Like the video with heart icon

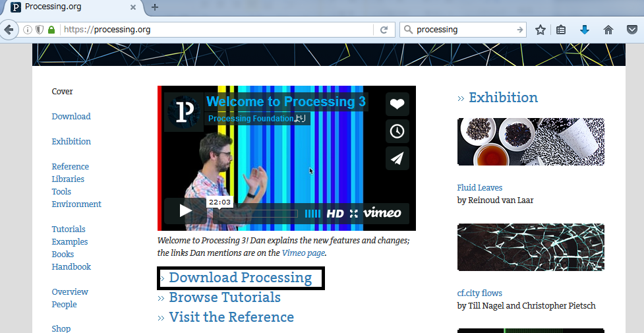[x=397, y=104]
